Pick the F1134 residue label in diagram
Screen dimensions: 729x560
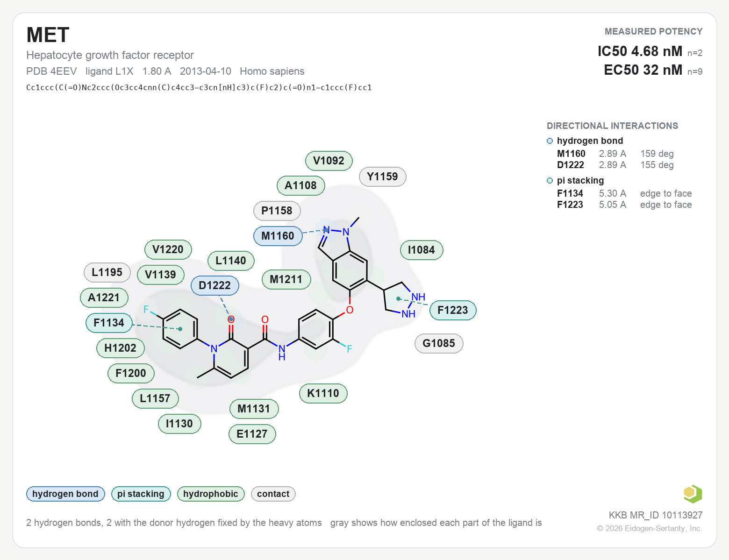click(x=109, y=323)
